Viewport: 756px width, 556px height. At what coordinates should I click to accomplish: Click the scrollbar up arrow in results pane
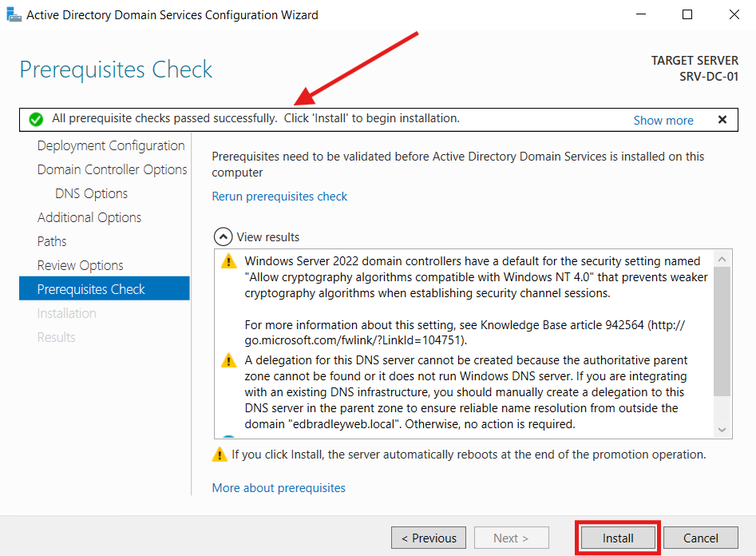tap(722, 257)
